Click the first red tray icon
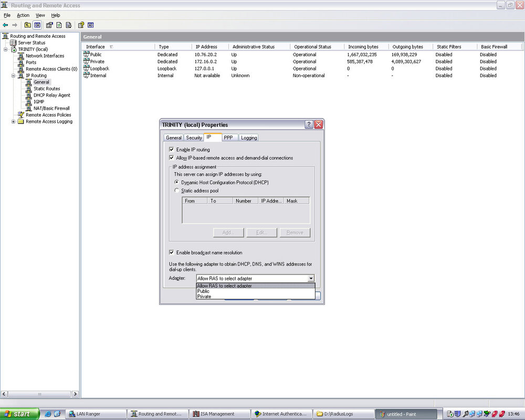This screenshot has width=525, height=420. click(495, 414)
